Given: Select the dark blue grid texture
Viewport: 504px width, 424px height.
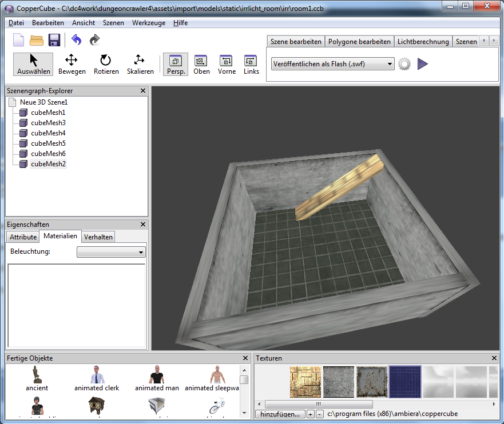Looking at the screenshot, I should 405,382.
